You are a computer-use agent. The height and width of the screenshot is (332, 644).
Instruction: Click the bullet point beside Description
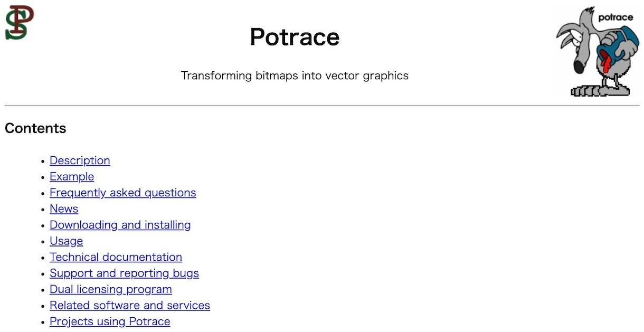pos(43,161)
